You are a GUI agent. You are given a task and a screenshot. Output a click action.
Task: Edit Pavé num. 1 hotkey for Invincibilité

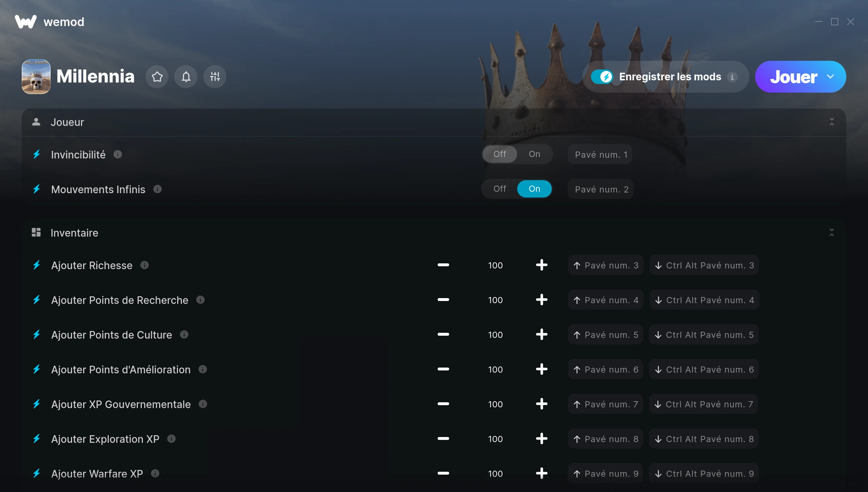pyautogui.click(x=600, y=154)
